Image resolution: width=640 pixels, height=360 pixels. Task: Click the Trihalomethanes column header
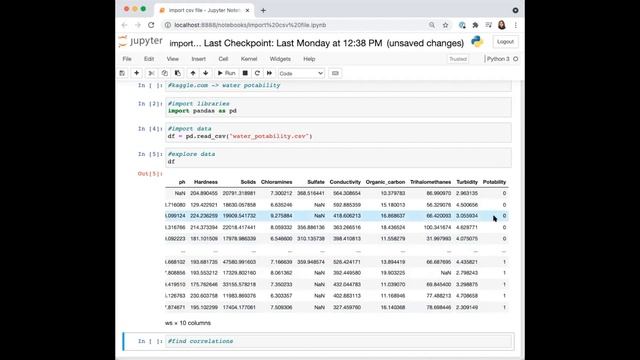[x=431, y=182]
